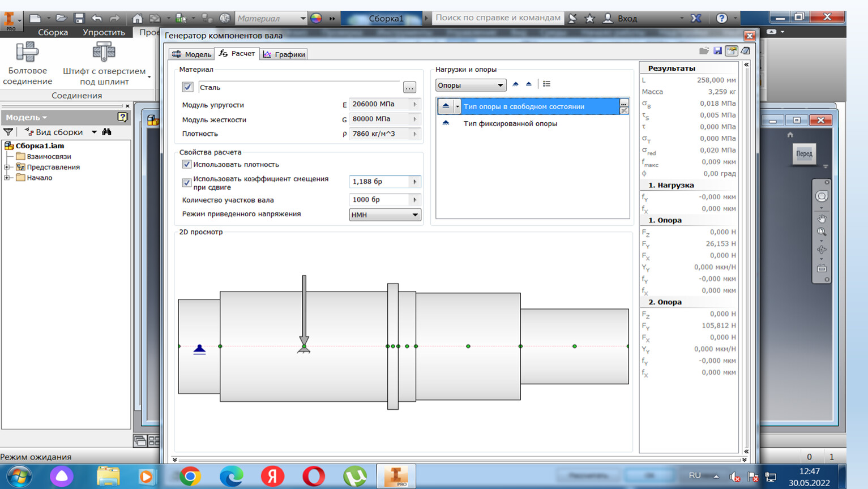868x489 pixels.
Task: Expand the Представления tree node
Action: (7, 167)
